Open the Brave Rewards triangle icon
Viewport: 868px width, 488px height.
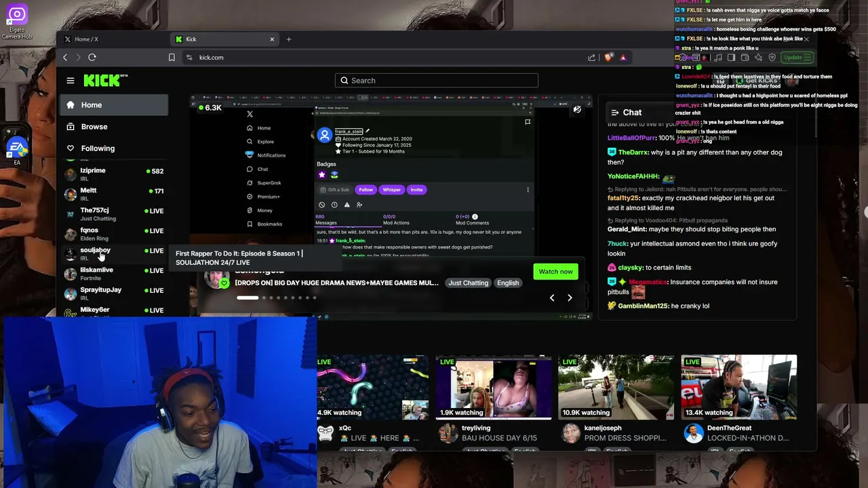click(x=623, y=58)
